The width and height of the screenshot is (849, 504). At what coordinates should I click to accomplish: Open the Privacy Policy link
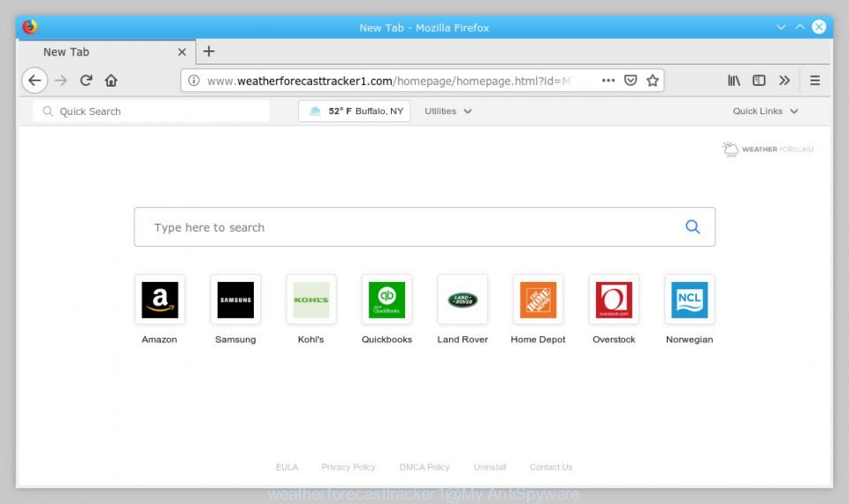click(x=348, y=467)
